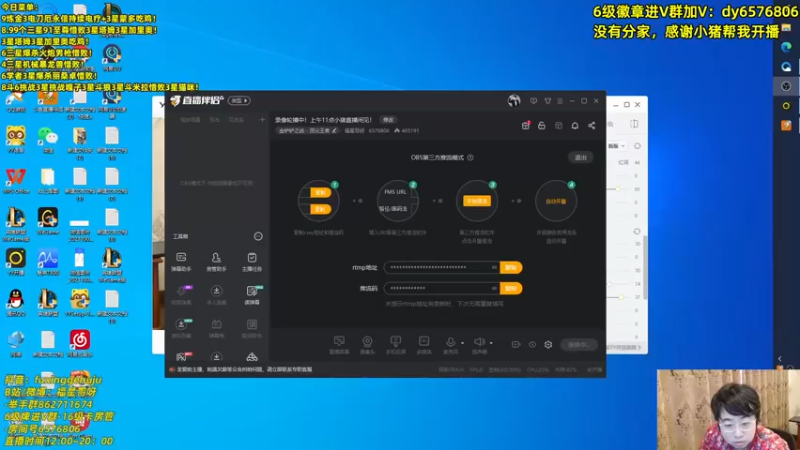Click announcement text in status bar
The height and width of the screenshot is (450, 800).
pyautogui.click(x=244, y=369)
